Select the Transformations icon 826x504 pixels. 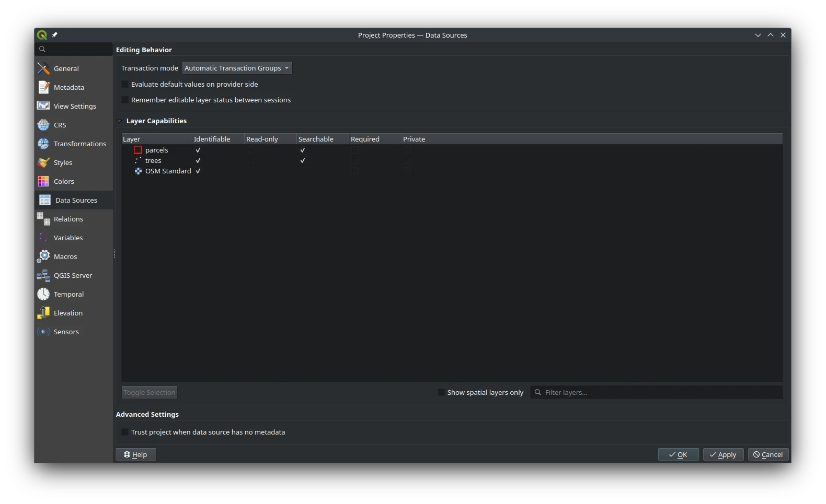(43, 144)
